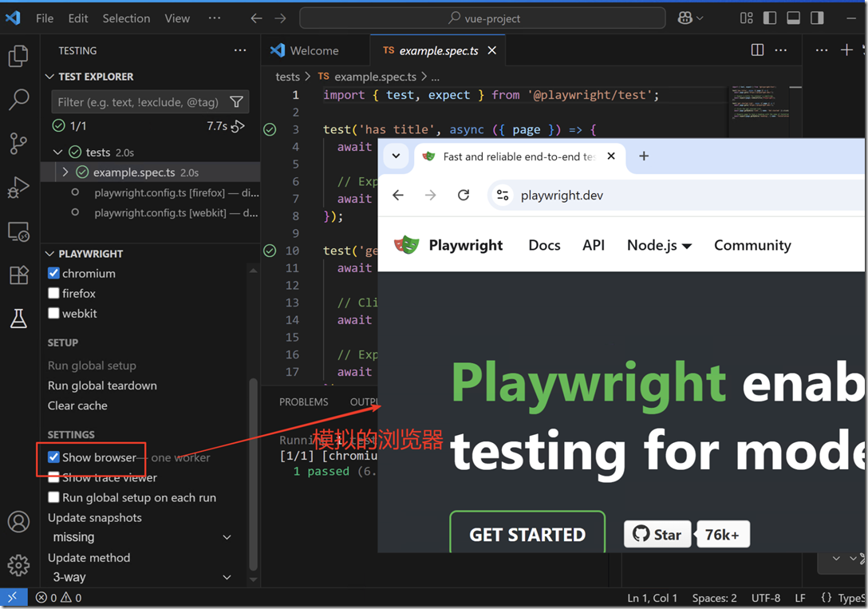Toggle secondary side bar icon
868x609 pixels.
[817, 18]
